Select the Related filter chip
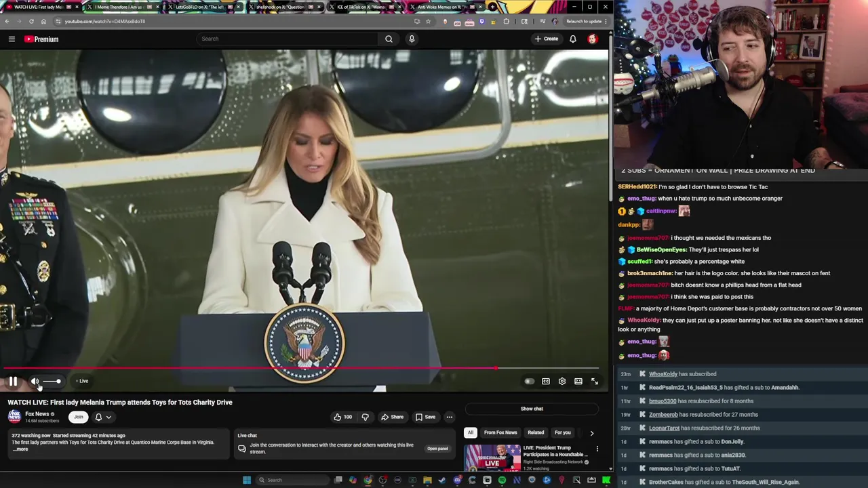Image resolution: width=868 pixels, height=488 pixels. point(536,432)
